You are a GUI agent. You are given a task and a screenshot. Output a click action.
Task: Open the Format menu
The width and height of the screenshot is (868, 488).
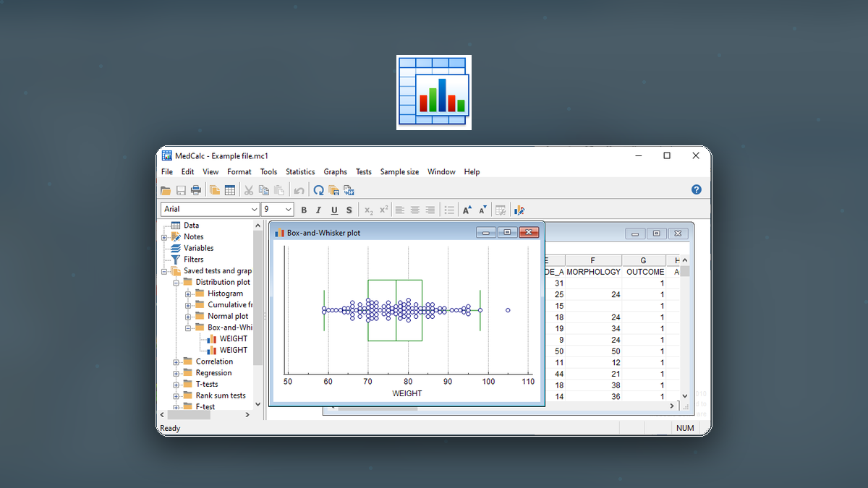coord(239,172)
